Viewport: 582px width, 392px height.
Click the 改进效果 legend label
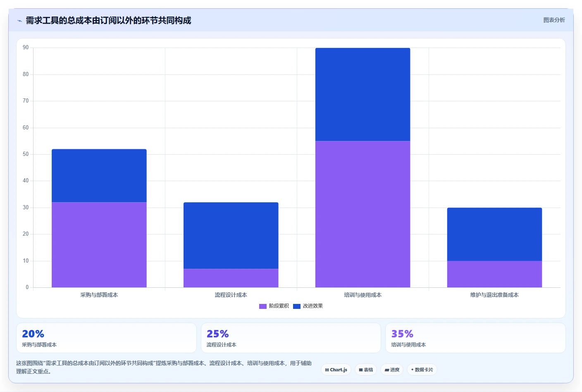(313, 306)
